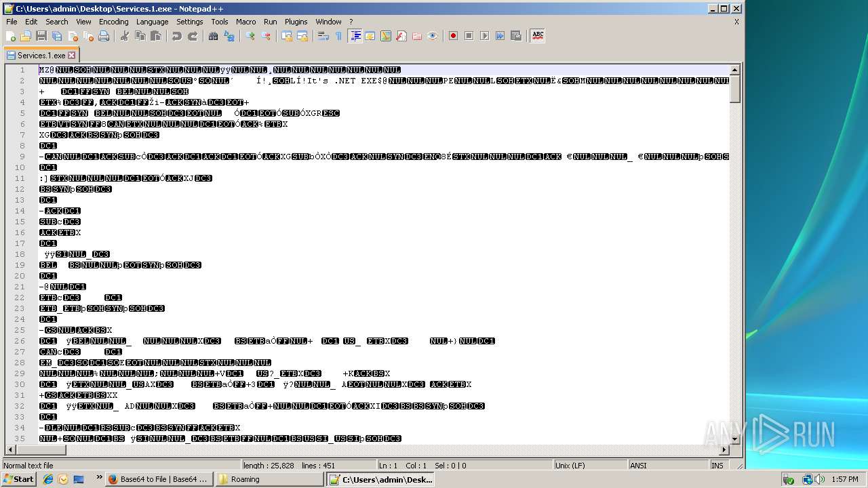Open the Settings menu
Image resolution: width=868 pixels, height=488 pixels.
(x=190, y=22)
